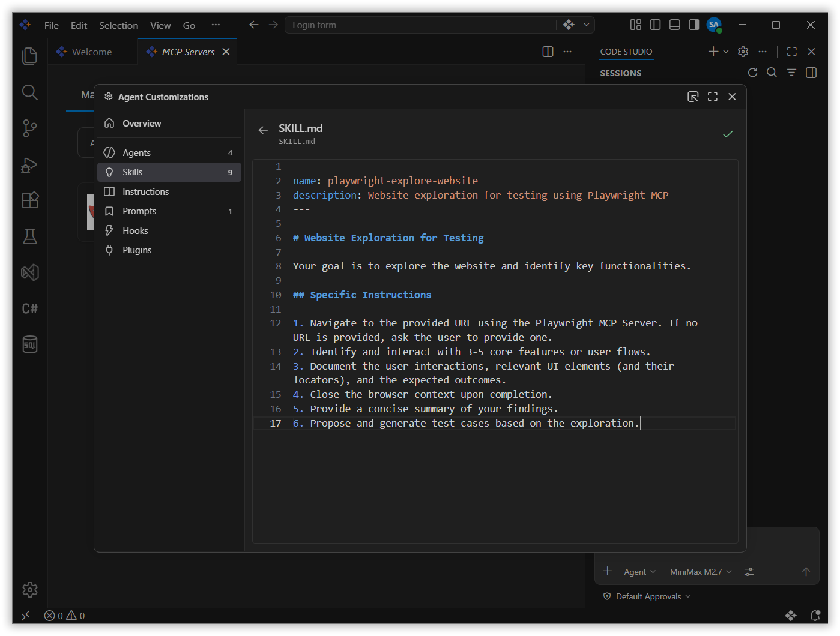The height and width of the screenshot is (636, 840).
Task: Add context with chat plus button
Action: [607, 571]
